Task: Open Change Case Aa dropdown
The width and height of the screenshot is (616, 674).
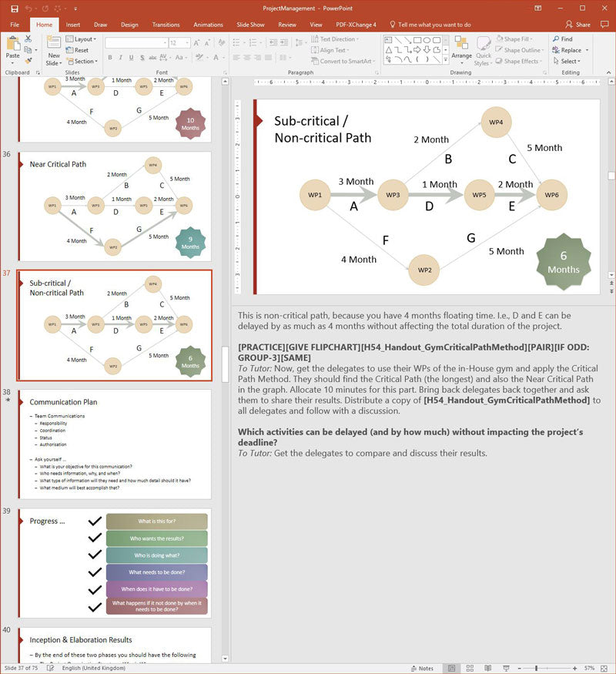Action: tap(180, 57)
